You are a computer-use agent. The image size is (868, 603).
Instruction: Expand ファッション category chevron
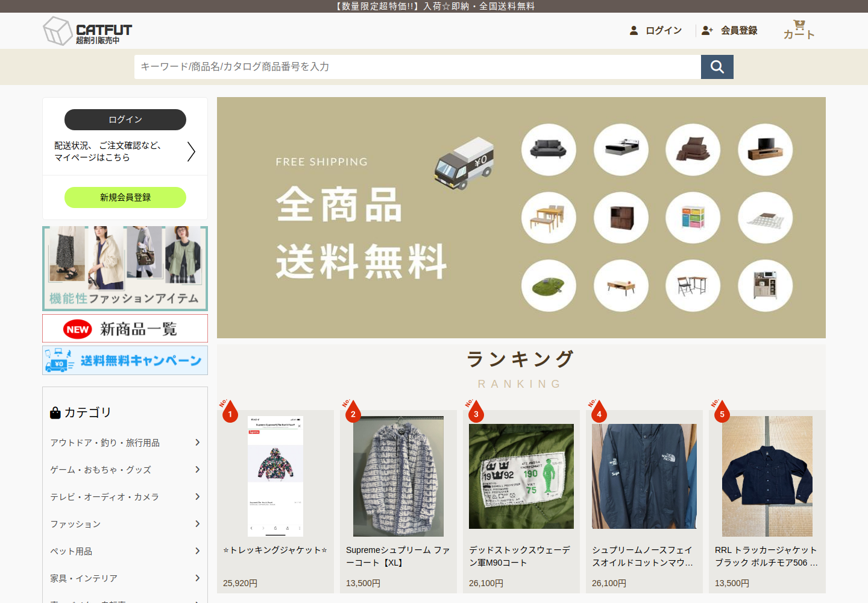click(197, 524)
